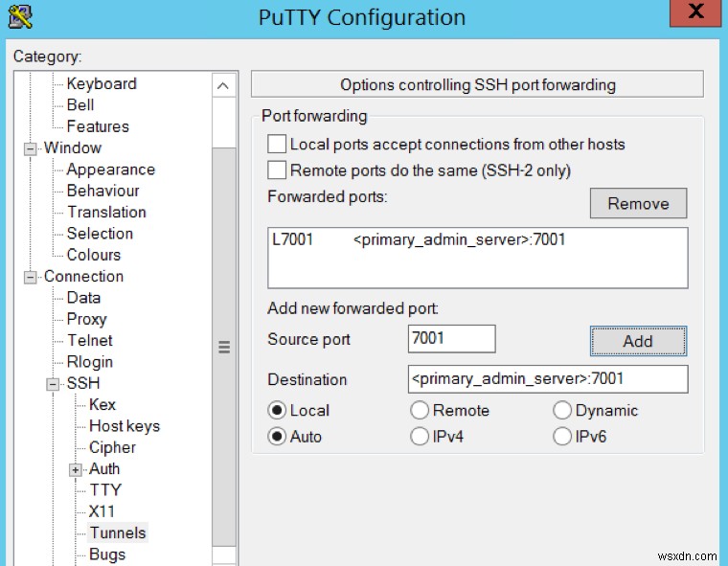Collapse the Connection tree node
Image resolution: width=728 pixels, height=566 pixels.
(x=31, y=277)
